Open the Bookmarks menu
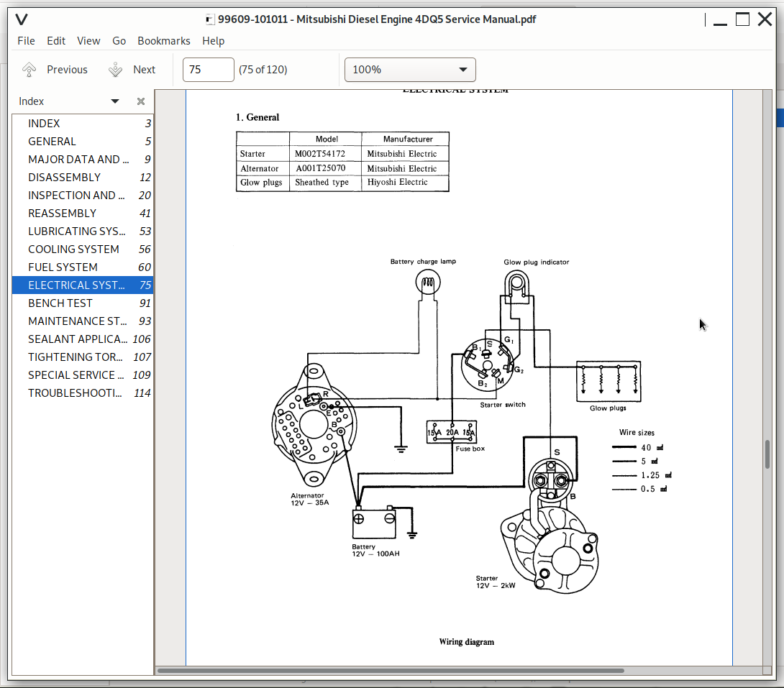Screen dimensions: 784x688 [164, 41]
